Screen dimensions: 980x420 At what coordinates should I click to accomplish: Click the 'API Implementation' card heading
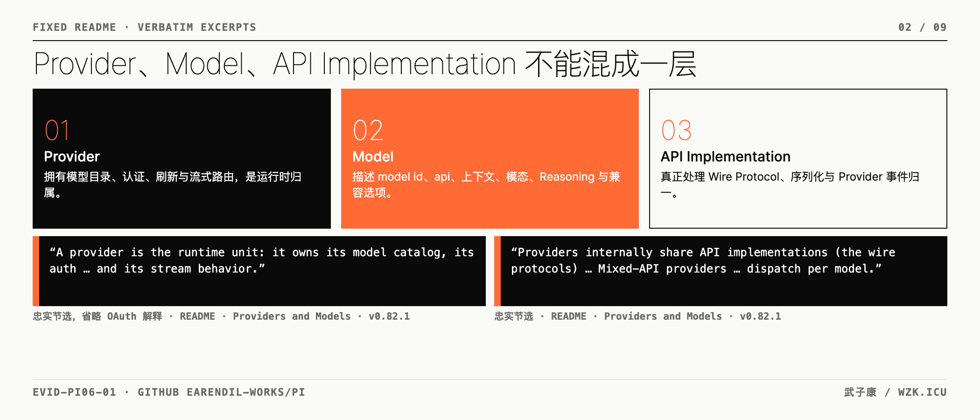pyautogui.click(x=726, y=156)
